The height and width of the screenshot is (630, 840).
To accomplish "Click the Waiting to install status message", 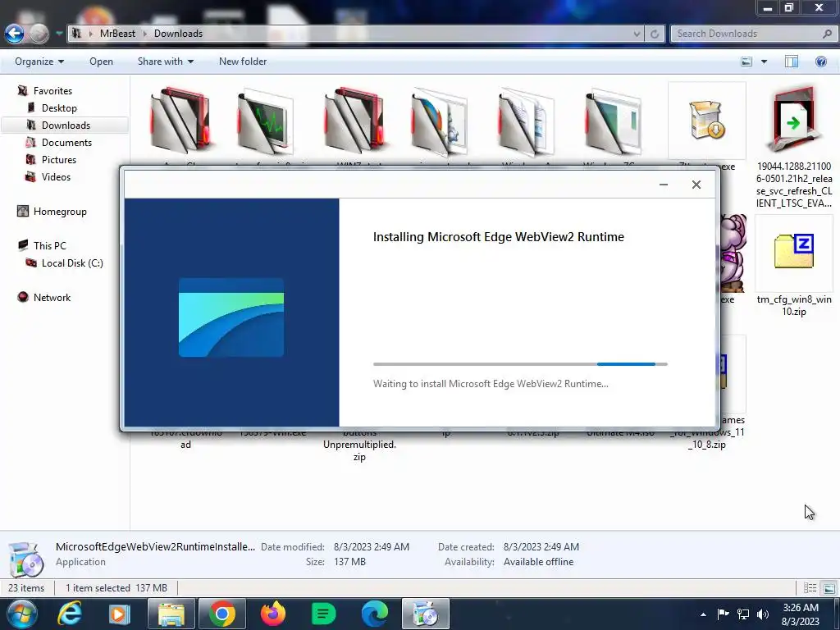I will tap(491, 384).
